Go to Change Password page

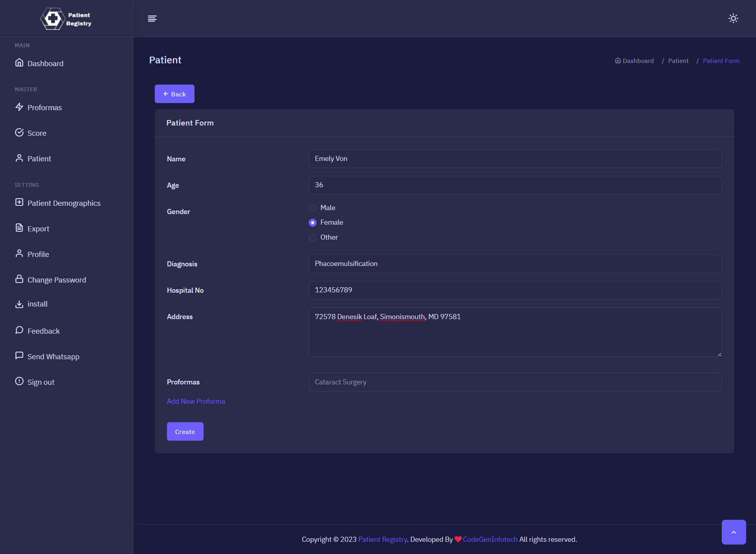coord(57,280)
